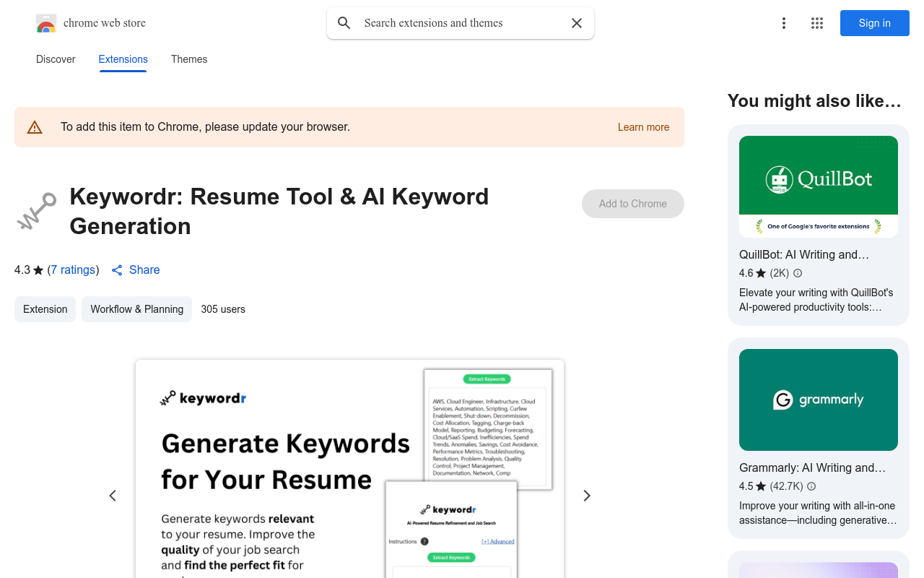Click info icon next to Grammarly rating

[811, 486]
